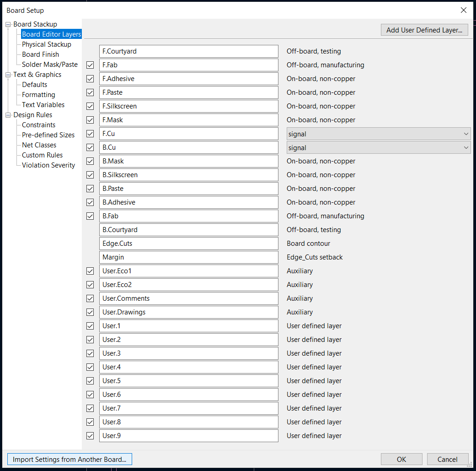Click the Cancel button

[x=447, y=459]
